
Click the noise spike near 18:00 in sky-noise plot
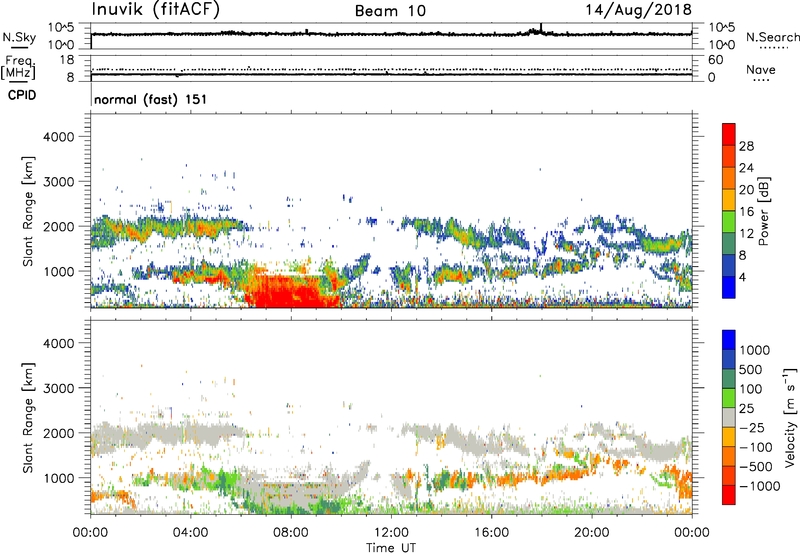pyautogui.click(x=541, y=28)
